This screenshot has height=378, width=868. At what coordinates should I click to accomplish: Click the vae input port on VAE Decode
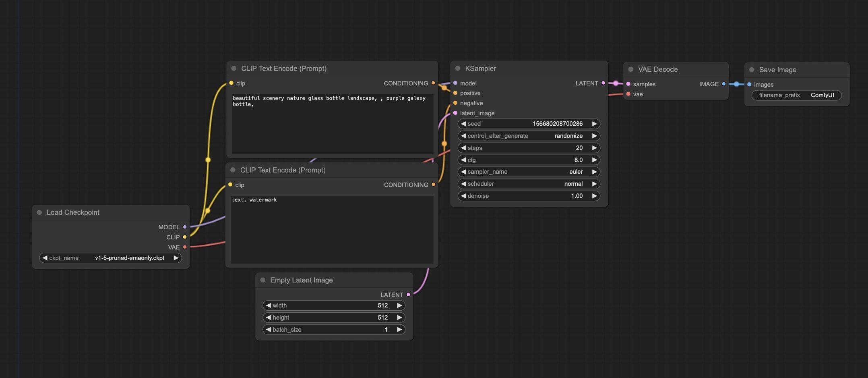628,94
